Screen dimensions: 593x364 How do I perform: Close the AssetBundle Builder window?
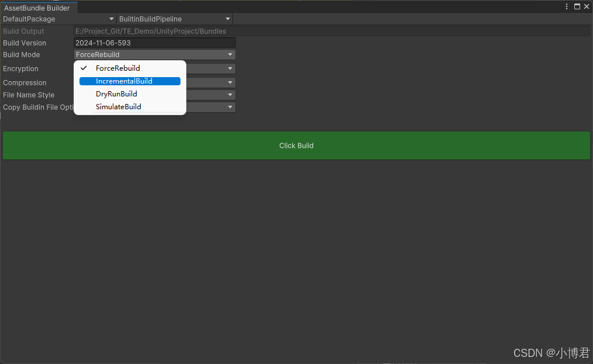(587, 6)
